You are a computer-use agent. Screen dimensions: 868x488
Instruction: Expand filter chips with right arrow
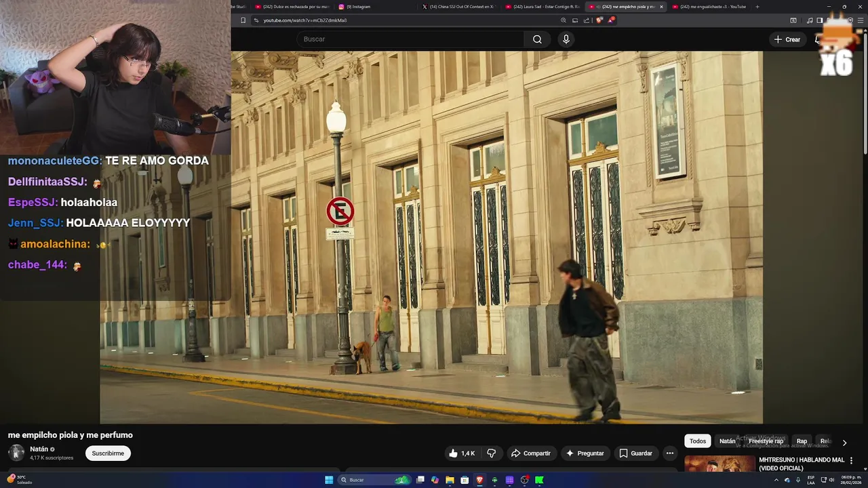844,443
